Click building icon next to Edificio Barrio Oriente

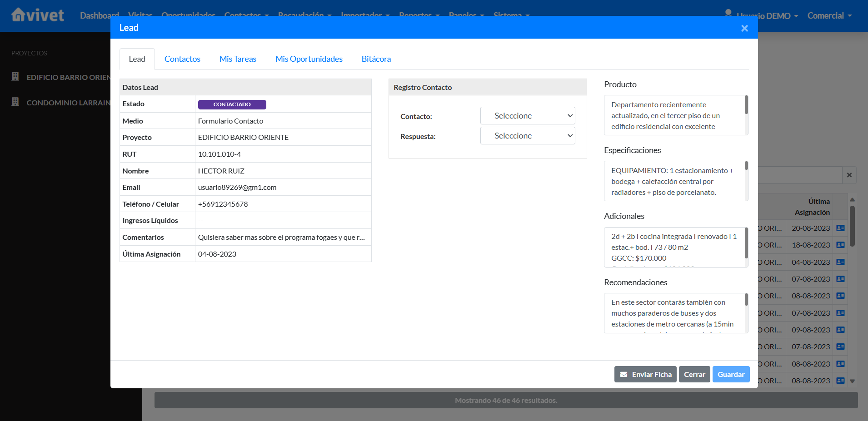point(15,77)
